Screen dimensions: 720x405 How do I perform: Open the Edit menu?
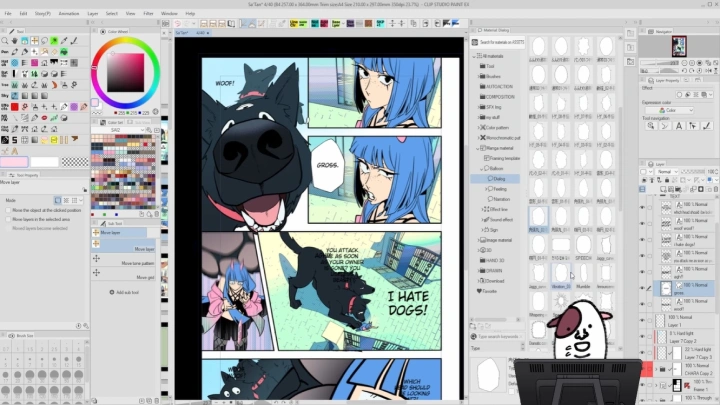click(23, 14)
